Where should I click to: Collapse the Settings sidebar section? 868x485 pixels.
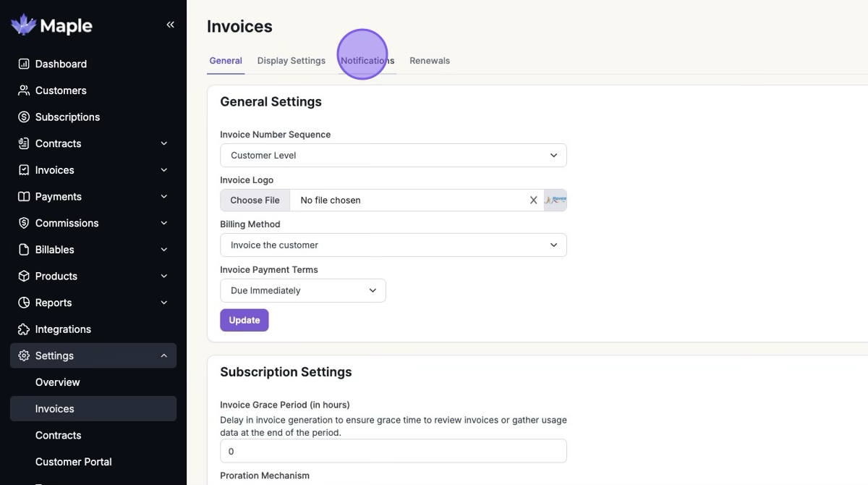pyautogui.click(x=164, y=356)
